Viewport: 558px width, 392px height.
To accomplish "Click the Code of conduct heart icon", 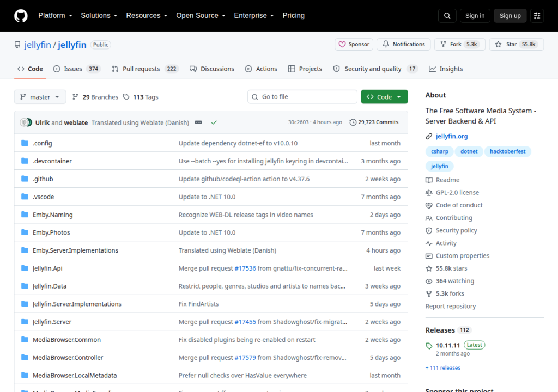I will pos(429,205).
